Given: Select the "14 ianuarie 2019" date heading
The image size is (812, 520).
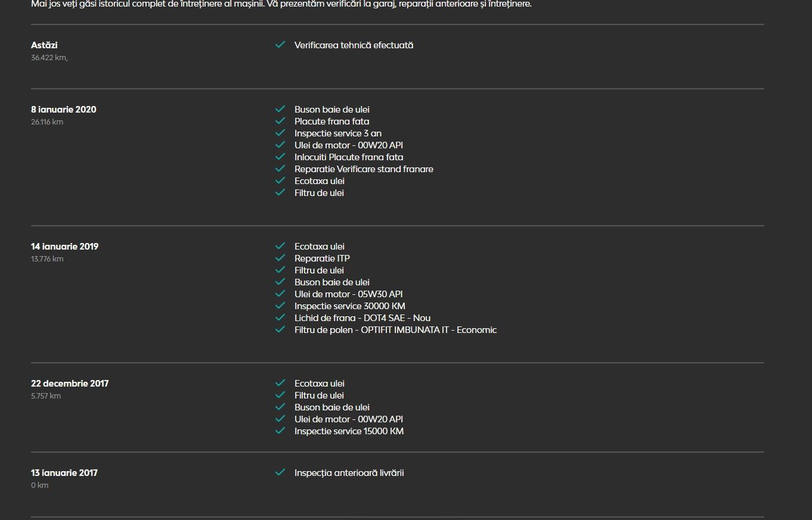Looking at the screenshot, I should (64, 247).
